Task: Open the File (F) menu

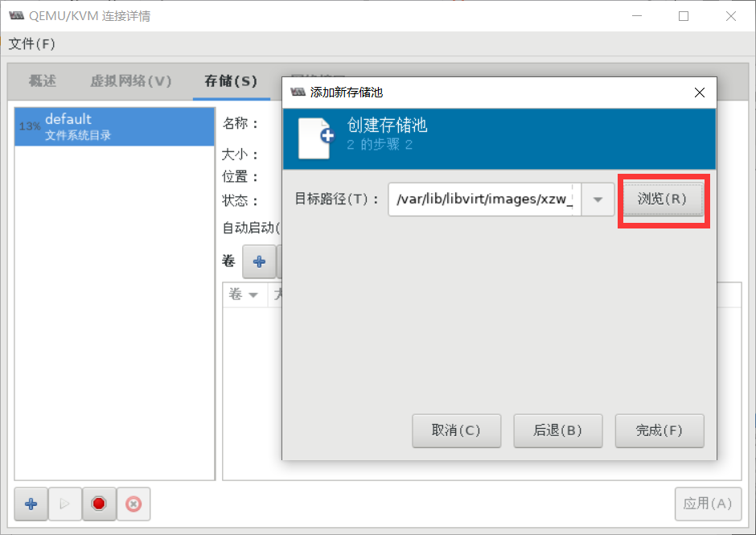Action: [32, 44]
